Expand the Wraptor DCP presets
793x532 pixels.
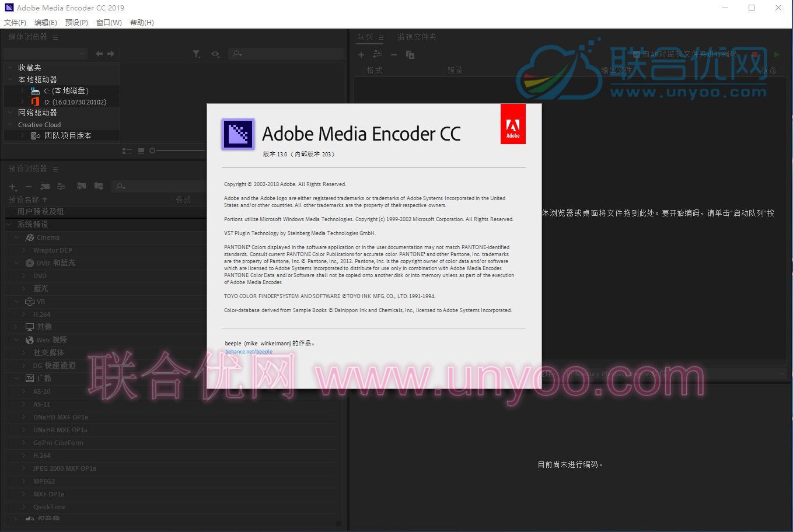[x=24, y=250]
